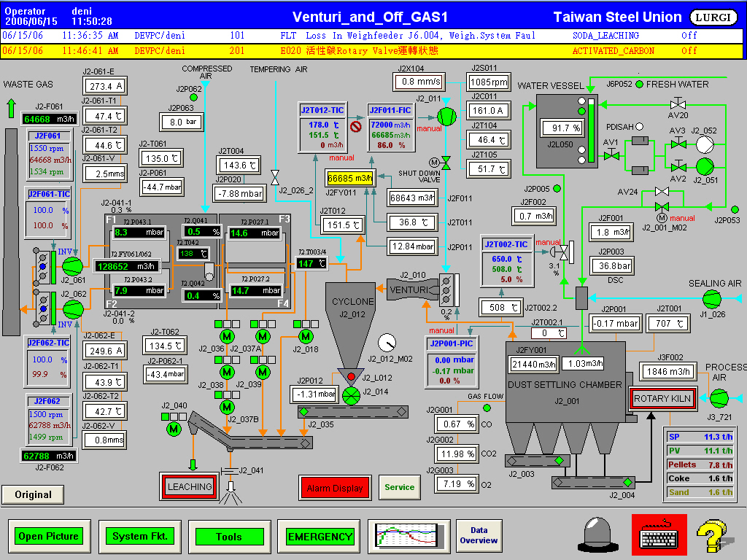Select the ACTIVATED_CARBON alarm row
Screen dimensions: 747x560
pos(373,51)
